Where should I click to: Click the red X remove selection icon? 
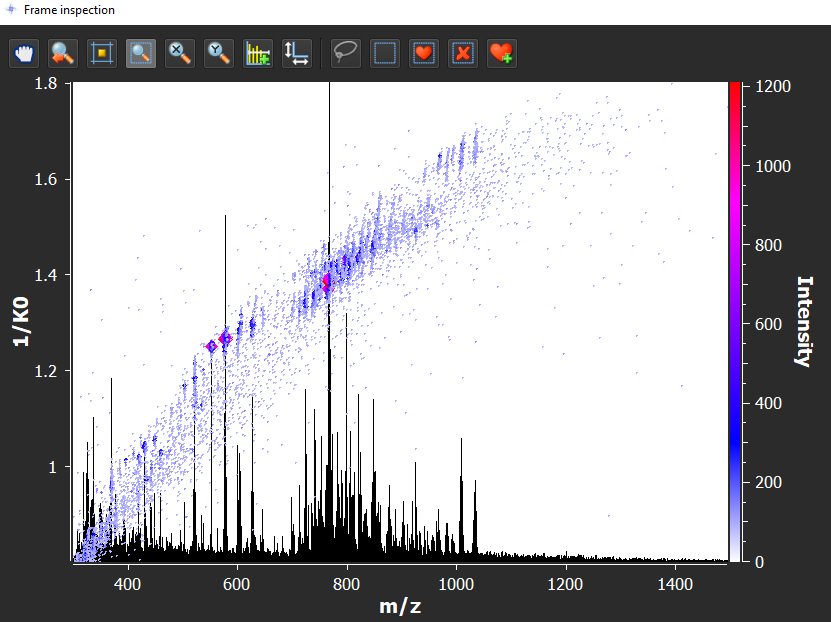pyautogui.click(x=463, y=53)
